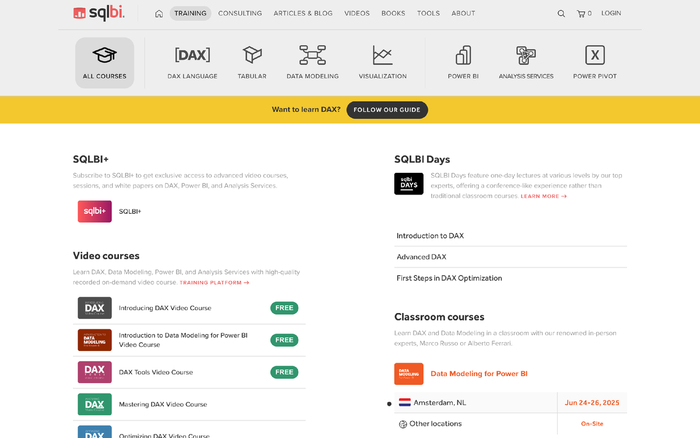Image resolution: width=700 pixels, height=438 pixels.
Task: Open the search magnifier icon
Action: (561, 14)
